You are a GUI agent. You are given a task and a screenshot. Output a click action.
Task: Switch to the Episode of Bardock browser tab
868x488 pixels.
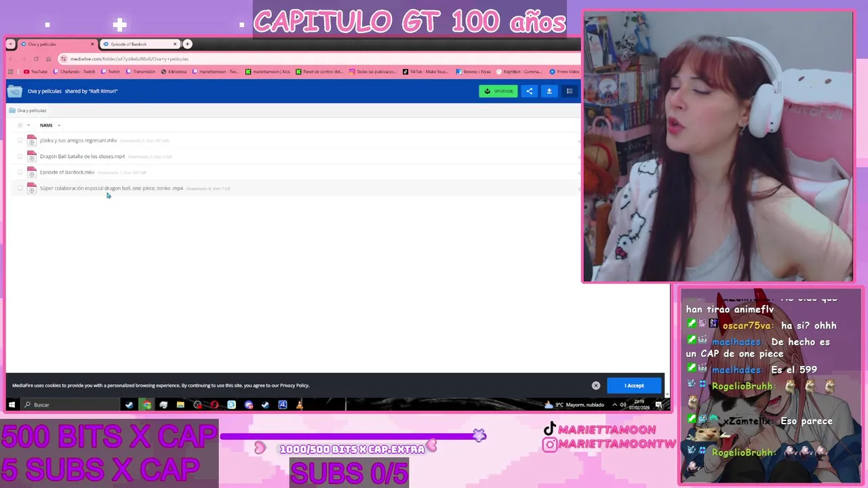(x=139, y=44)
